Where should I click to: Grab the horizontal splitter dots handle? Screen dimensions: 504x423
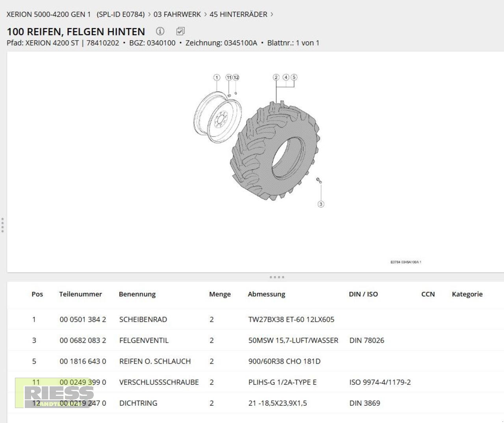[x=277, y=277]
